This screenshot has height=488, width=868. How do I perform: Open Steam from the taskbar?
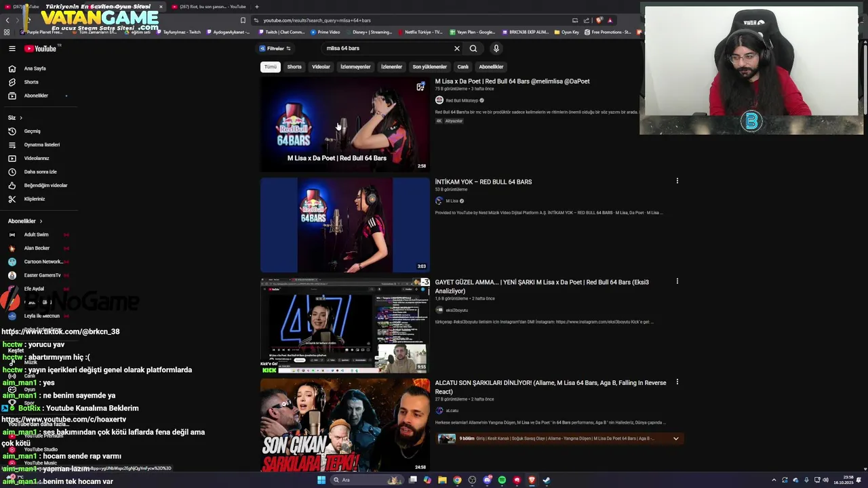pos(547,480)
